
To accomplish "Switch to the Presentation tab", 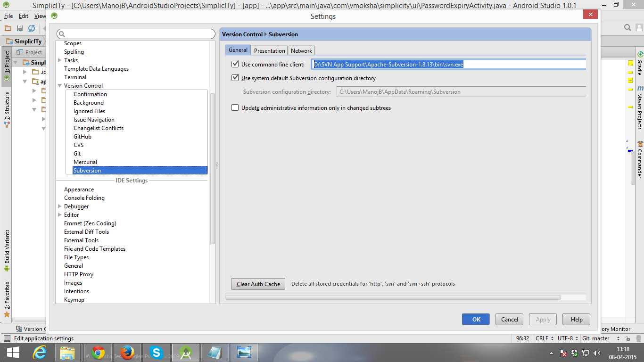I will pos(269,50).
